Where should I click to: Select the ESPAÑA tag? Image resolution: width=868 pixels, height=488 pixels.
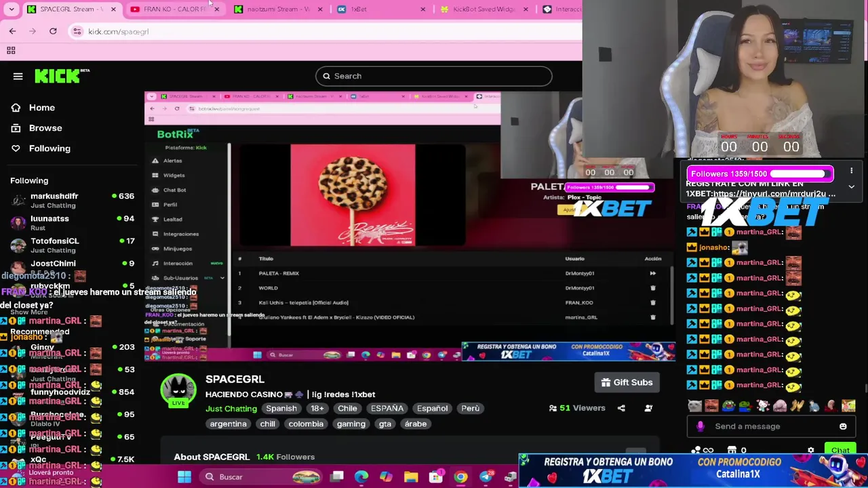pyautogui.click(x=387, y=408)
